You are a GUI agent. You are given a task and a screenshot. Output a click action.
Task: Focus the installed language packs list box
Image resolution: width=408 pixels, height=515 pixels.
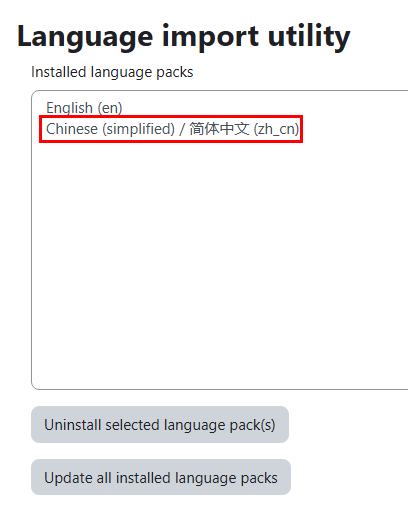[x=220, y=240]
